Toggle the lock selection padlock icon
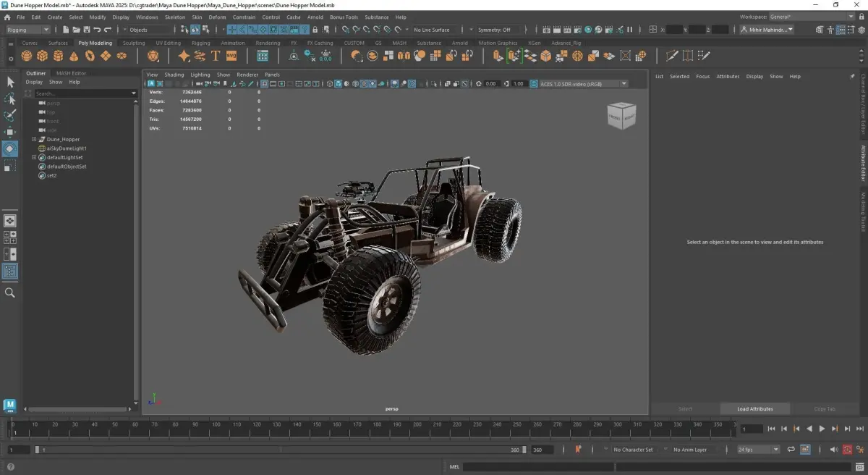The height and width of the screenshot is (475, 868). pyautogui.click(x=316, y=30)
